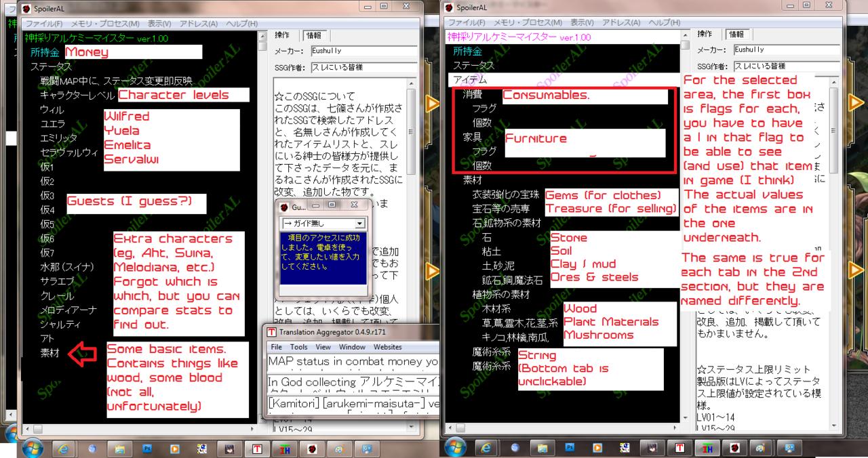The width and height of the screenshot is (868, 458).
Task: Switch to the 情報 tab in the left SpoilerAL window
Action: (x=314, y=35)
